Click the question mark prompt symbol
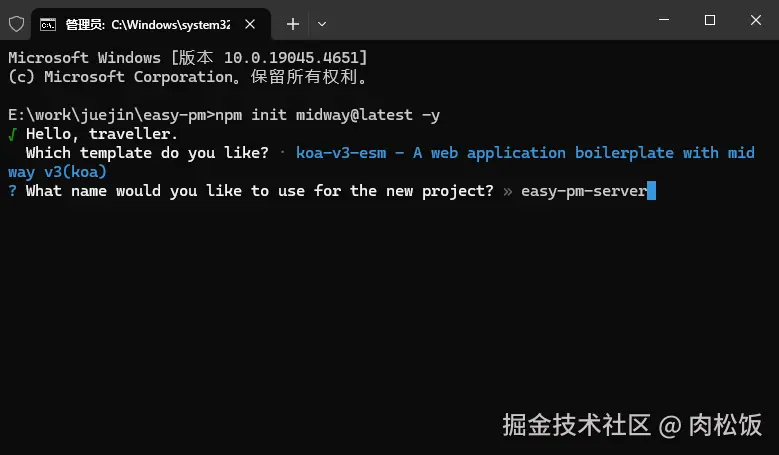The width and height of the screenshot is (779, 455). [12, 191]
